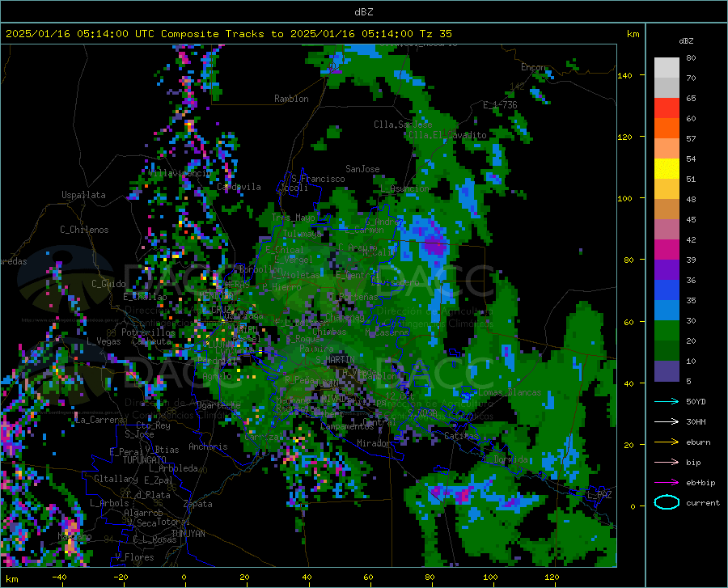Pick the brown 45-48 dBZ swatch

[667, 209]
